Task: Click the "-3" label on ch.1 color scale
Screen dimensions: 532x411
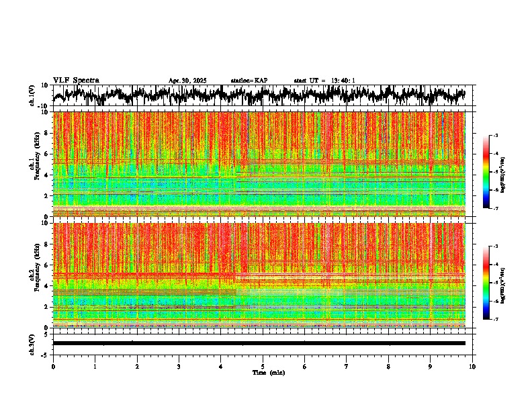Action: pos(495,136)
